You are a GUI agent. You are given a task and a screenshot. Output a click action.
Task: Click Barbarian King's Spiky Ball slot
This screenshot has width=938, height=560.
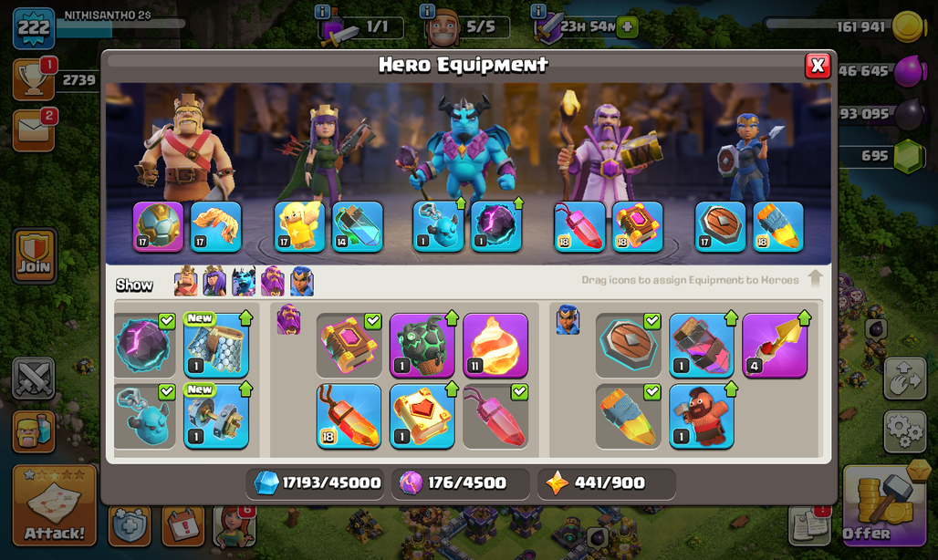pos(158,226)
